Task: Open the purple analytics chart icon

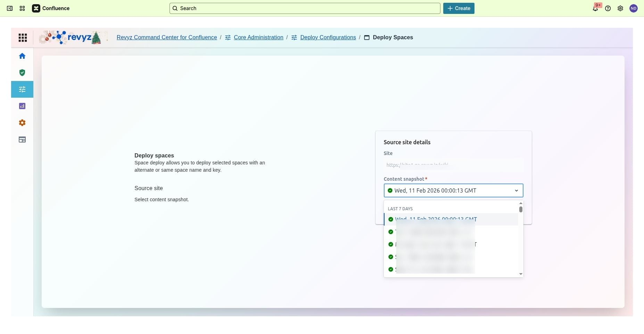Action: [22, 106]
